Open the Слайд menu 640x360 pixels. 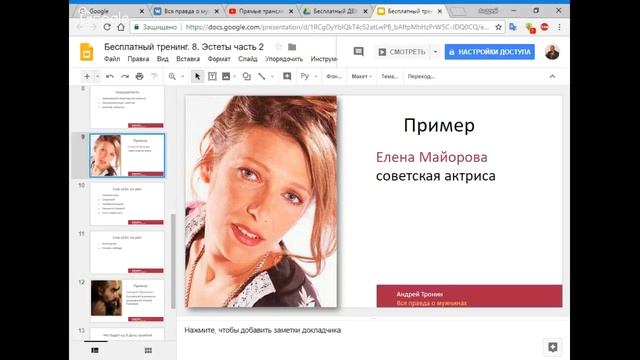[x=248, y=59]
